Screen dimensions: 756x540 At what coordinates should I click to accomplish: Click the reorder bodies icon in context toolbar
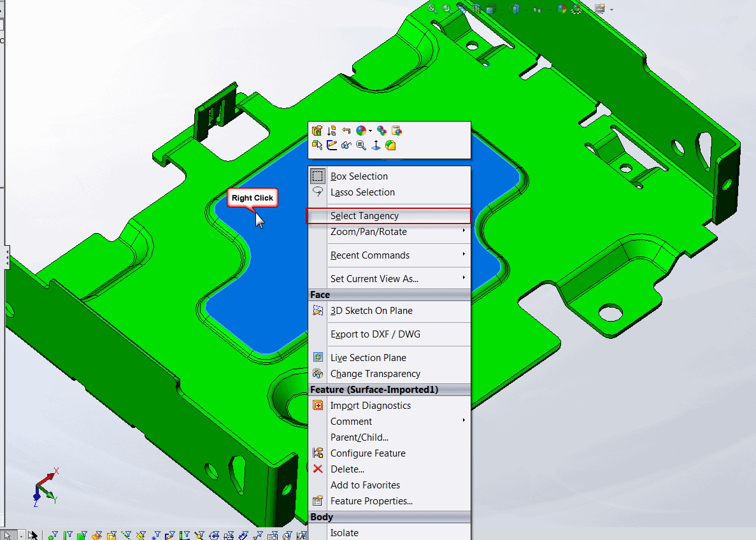click(x=331, y=131)
